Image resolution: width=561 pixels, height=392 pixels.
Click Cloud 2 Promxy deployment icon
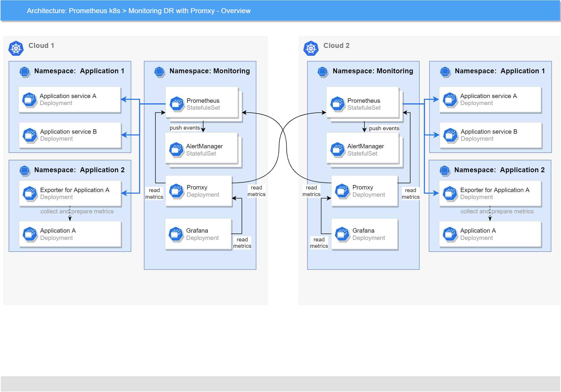click(342, 191)
